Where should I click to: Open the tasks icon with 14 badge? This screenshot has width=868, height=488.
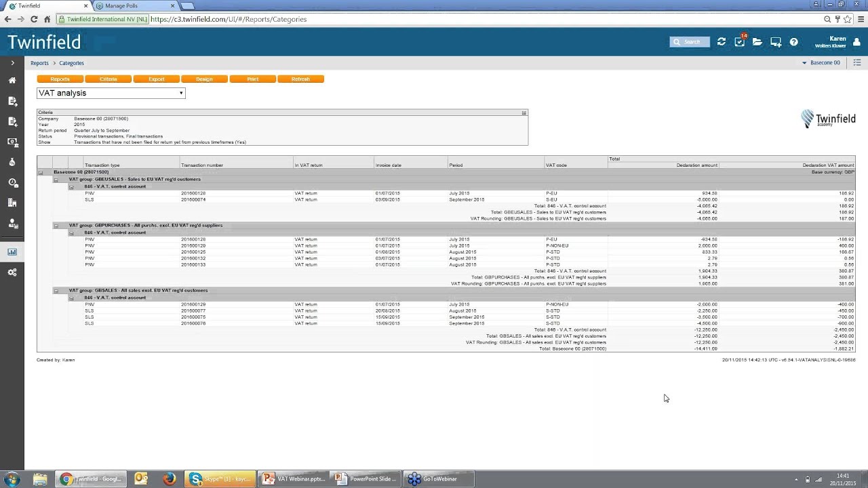tap(740, 41)
